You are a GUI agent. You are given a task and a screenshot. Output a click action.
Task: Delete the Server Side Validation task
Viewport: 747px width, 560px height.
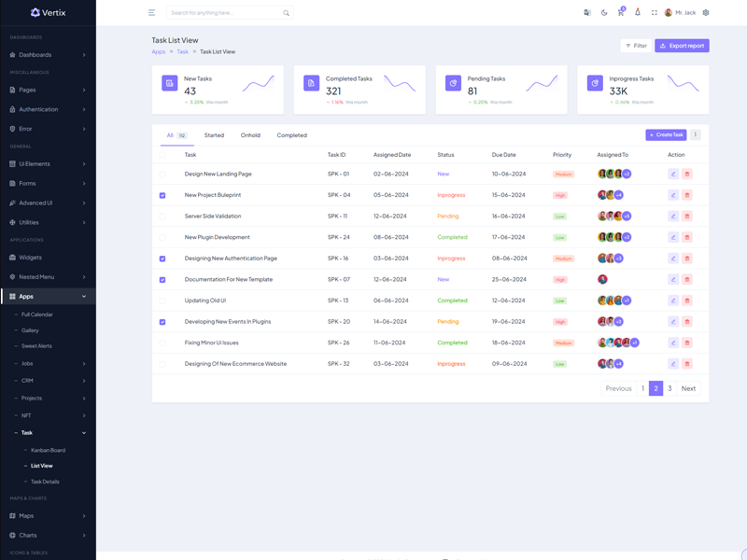click(x=687, y=217)
